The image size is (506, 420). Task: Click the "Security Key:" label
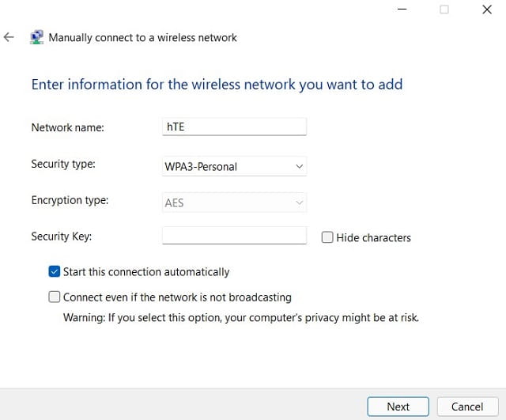(62, 236)
